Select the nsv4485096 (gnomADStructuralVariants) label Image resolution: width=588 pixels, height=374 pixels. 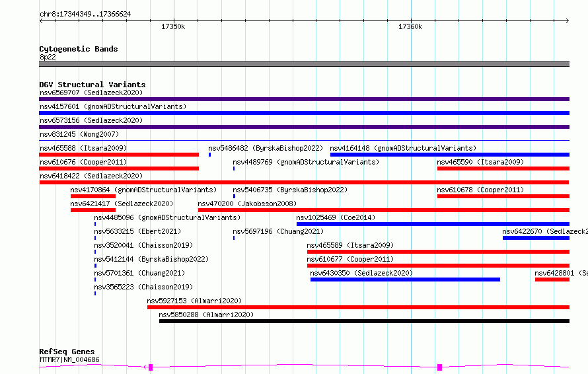pos(167,217)
